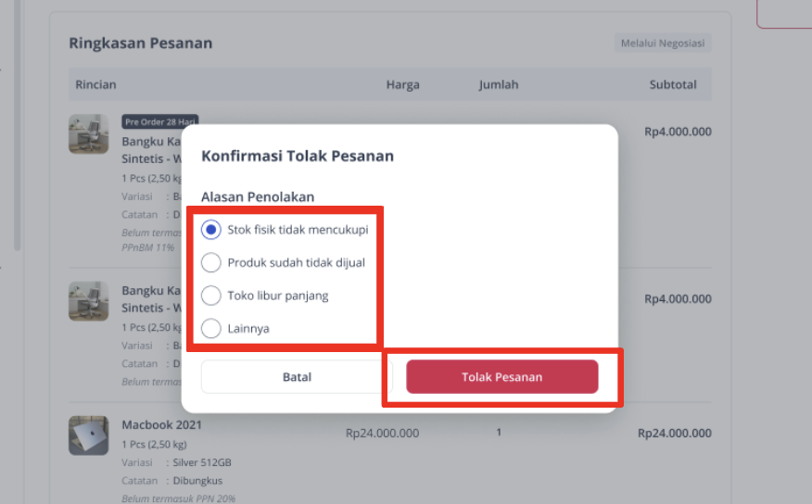812x504 pixels.
Task: Confirm with Tolak Pesanan button
Action: point(501,377)
